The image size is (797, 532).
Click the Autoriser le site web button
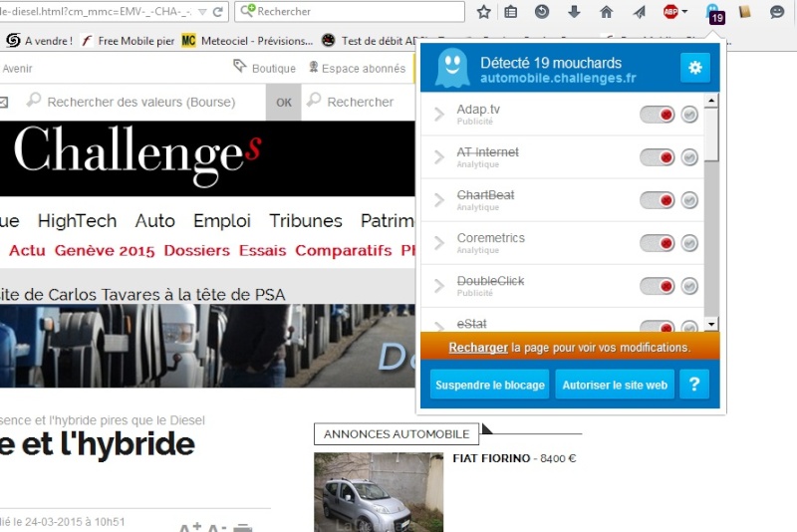click(615, 385)
